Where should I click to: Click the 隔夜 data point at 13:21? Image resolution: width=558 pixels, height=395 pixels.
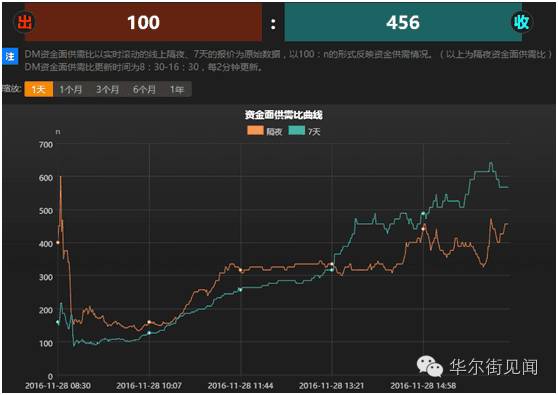click(332, 264)
